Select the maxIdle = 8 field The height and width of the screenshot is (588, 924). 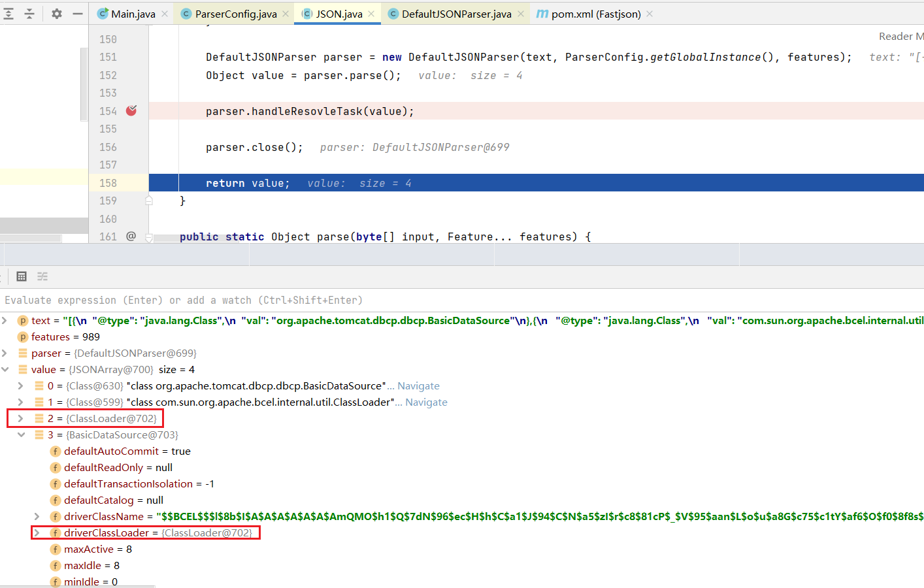91,565
